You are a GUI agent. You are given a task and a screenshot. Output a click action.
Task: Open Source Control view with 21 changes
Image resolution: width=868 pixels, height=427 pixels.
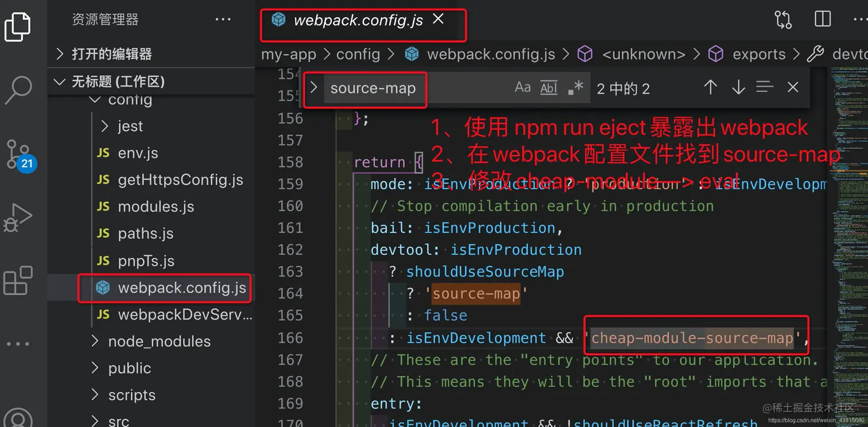(21, 155)
